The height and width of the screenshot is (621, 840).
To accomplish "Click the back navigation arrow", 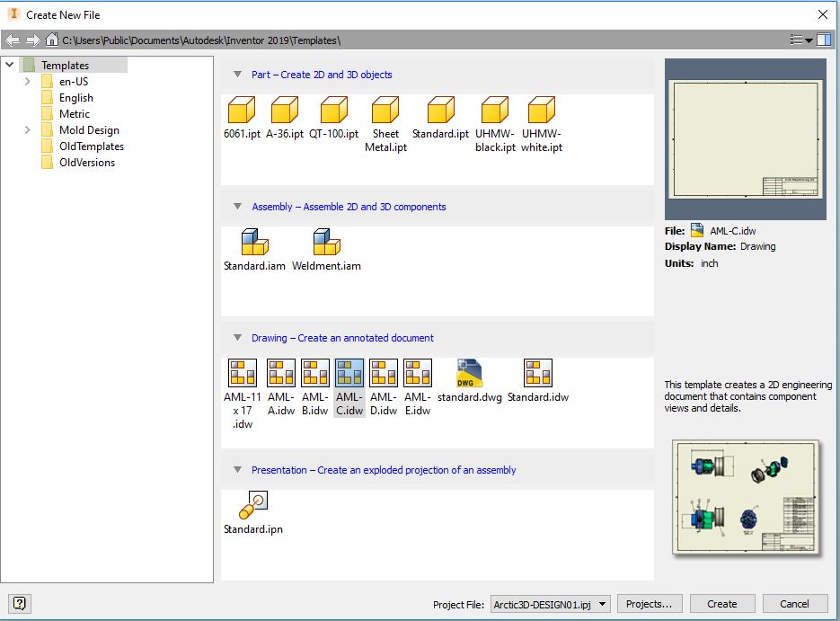I will tap(13, 40).
